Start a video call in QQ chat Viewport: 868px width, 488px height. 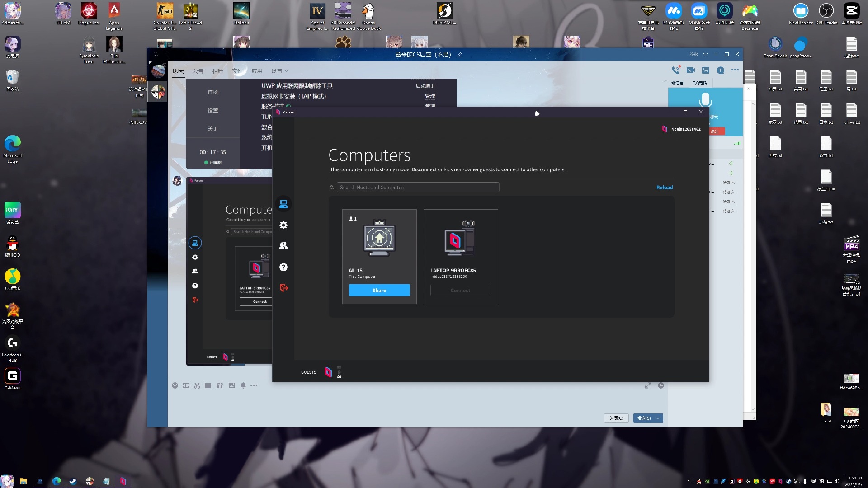pyautogui.click(x=690, y=70)
